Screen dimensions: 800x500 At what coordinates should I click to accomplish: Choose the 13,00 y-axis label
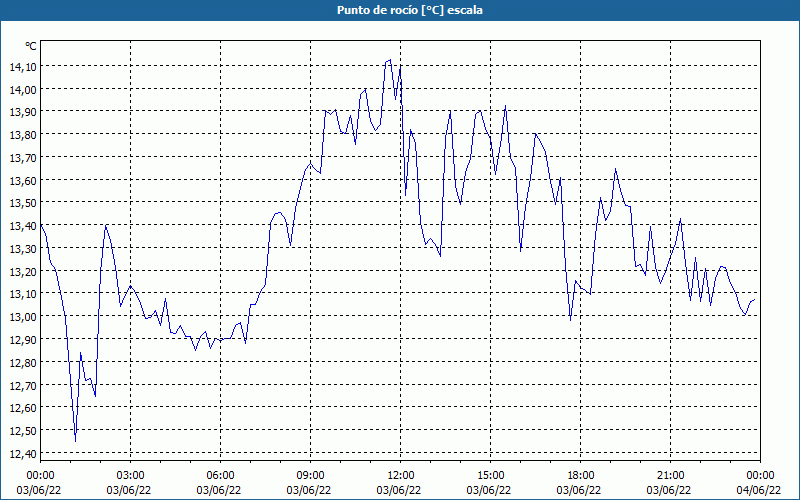23,317
